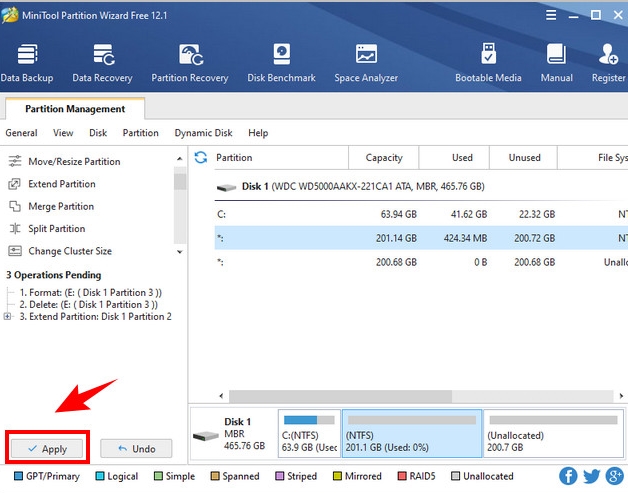The height and width of the screenshot is (493, 628).
Task: Open the Disk menu
Action: tap(98, 133)
